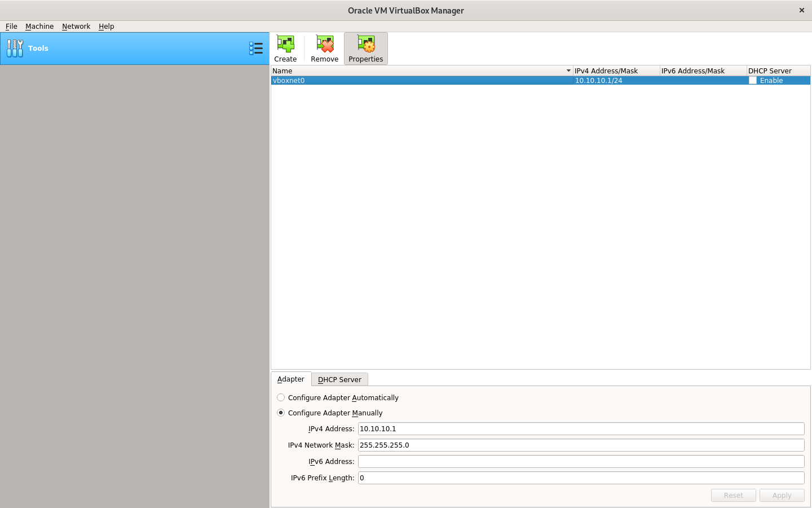Image resolution: width=812 pixels, height=508 pixels.
Task: Click the Reset button
Action: tap(733, 495)
